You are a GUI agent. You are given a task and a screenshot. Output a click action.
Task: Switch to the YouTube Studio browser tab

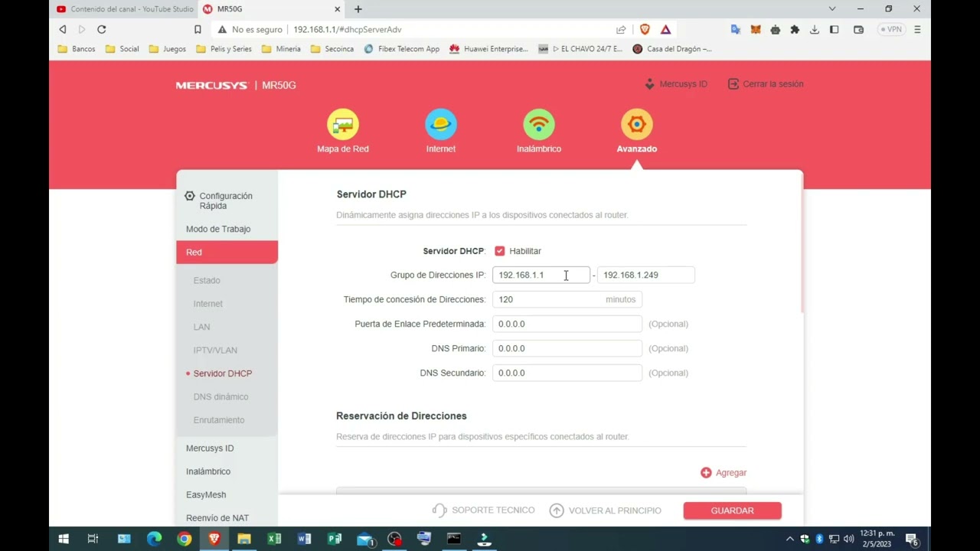[x=124, y=9]
